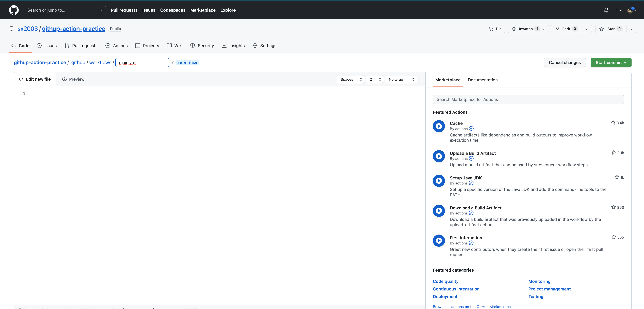644x309 pixels.
Task: Click the slash shortcut icon in search
Action: point(101,10)
